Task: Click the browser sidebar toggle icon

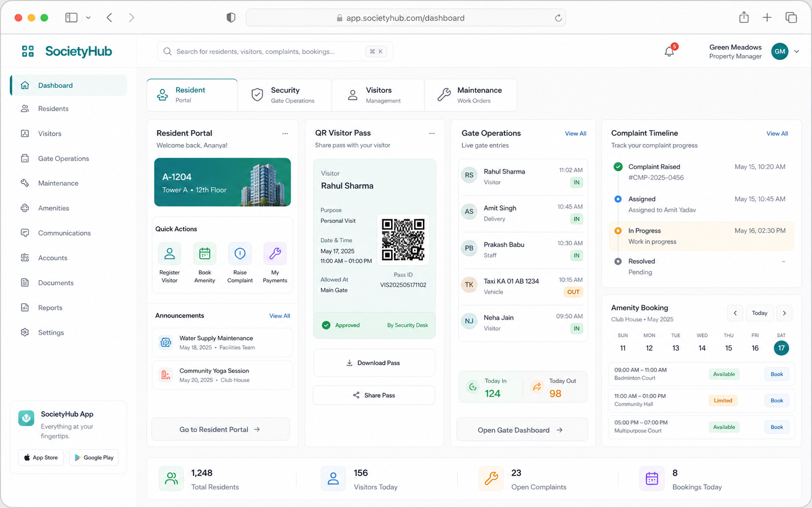Action: pos(71,17)
